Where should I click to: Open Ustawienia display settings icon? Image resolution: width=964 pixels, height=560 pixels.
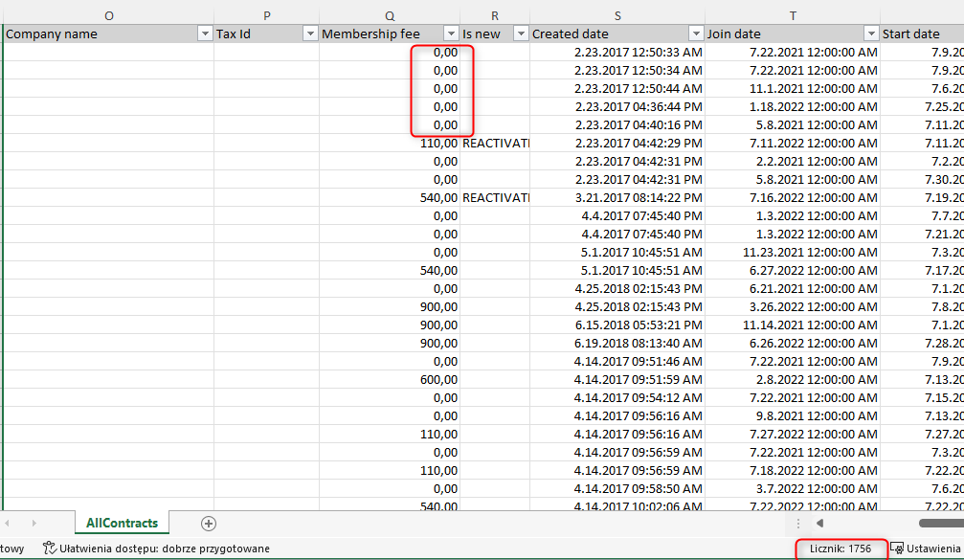(x=897, y=549)
